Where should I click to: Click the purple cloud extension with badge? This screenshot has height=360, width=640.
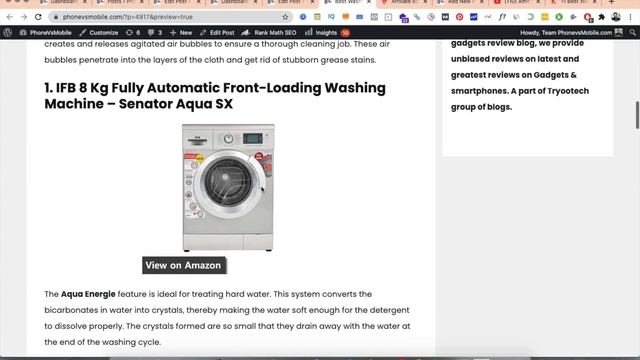[403, 18]
